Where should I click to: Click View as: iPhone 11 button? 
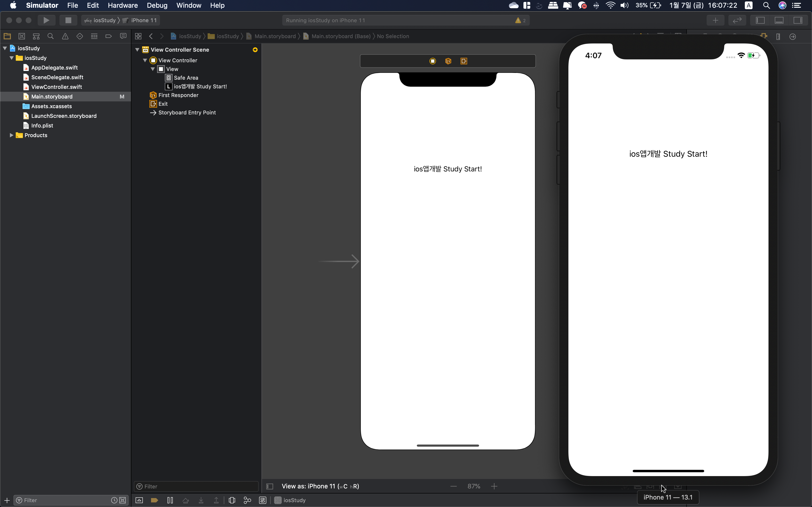320,486
